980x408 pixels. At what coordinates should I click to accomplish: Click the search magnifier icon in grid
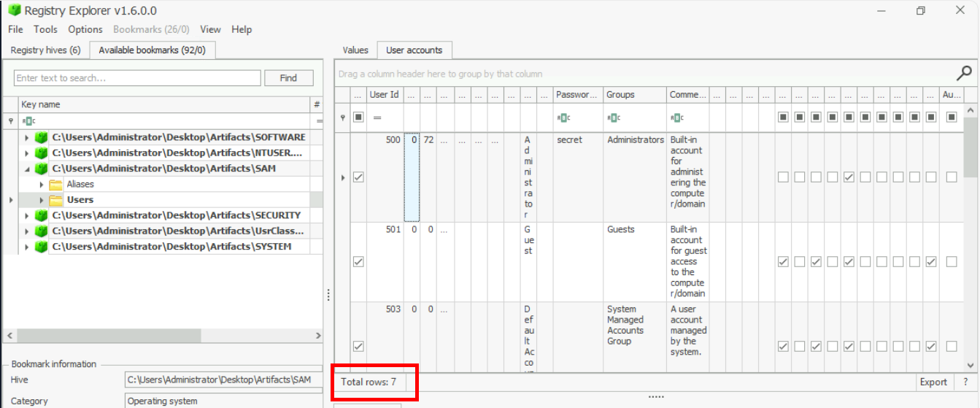coord(964,73)
